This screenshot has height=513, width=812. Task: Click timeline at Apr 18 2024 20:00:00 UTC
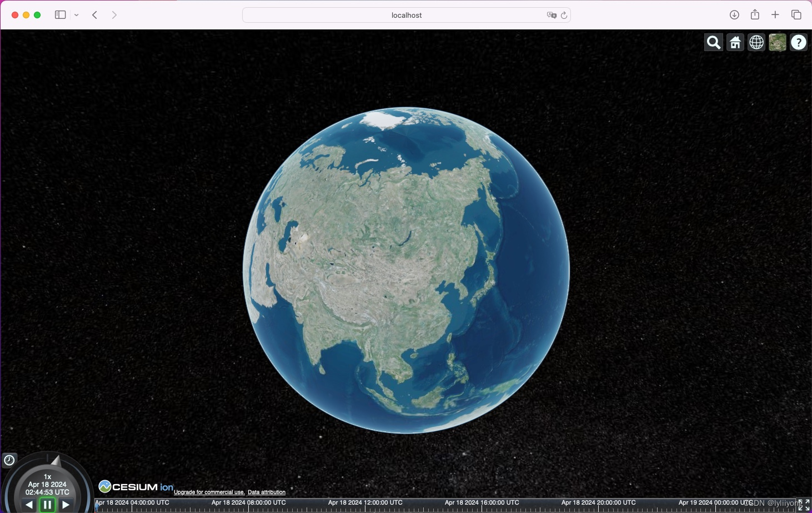tap(599, 503)
